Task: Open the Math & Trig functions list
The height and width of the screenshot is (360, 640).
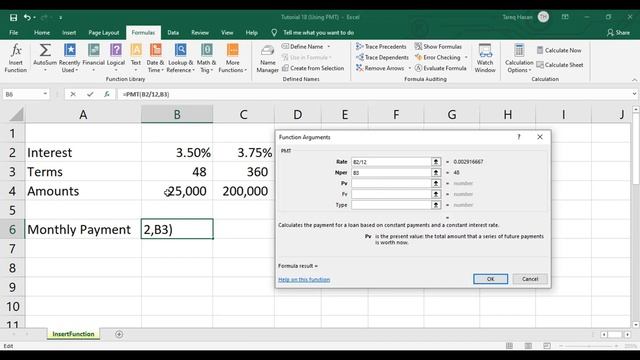Action: pyautogui.click(x=207, y=58)
